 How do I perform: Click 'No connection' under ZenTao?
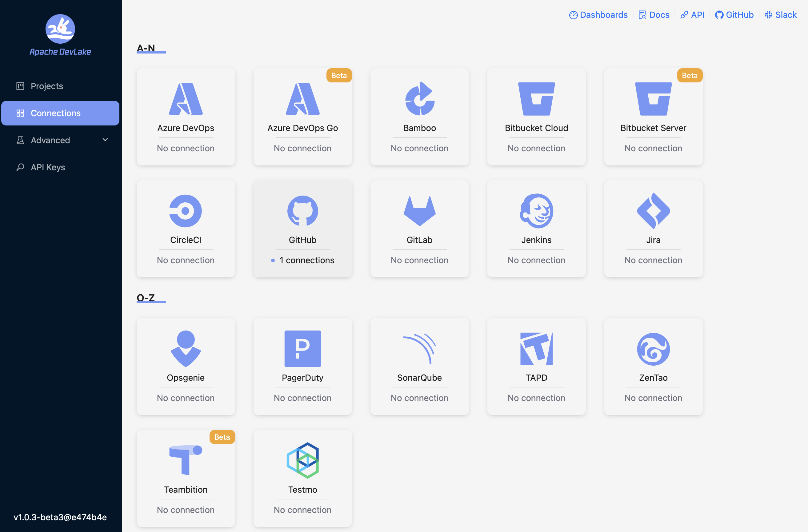pos(653,398)
